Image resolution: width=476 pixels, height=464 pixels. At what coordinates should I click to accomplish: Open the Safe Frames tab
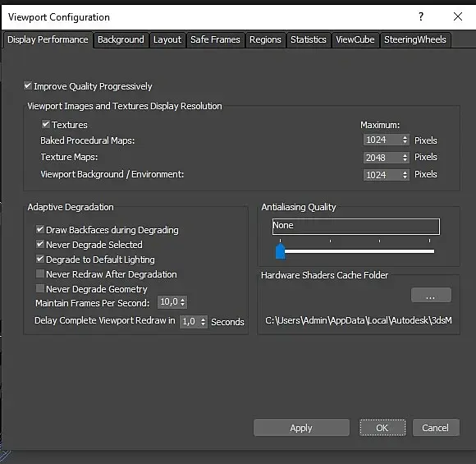[215, 39]
